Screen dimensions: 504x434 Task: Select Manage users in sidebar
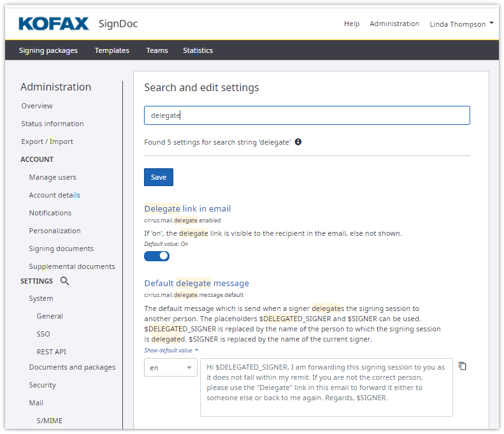click(52, 177)
